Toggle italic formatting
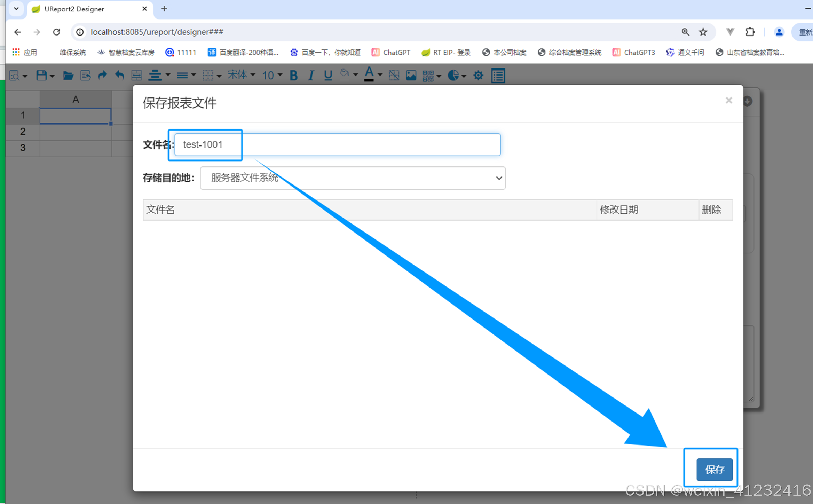813x504 pixels. (x=311, y=75)
